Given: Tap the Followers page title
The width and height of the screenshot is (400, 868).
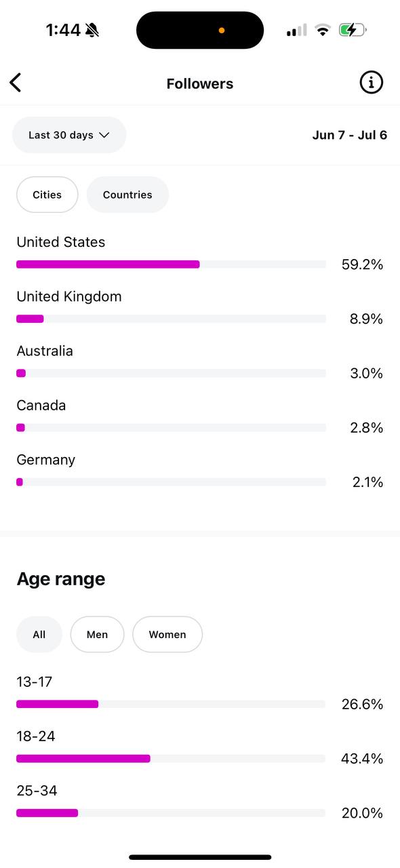Looking at the screenshot, I should pyautogui.click(x=200, y=83).
